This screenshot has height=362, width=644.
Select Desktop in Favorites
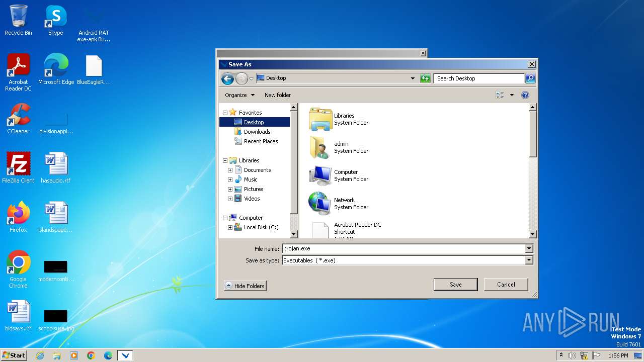tap(254, 122)
